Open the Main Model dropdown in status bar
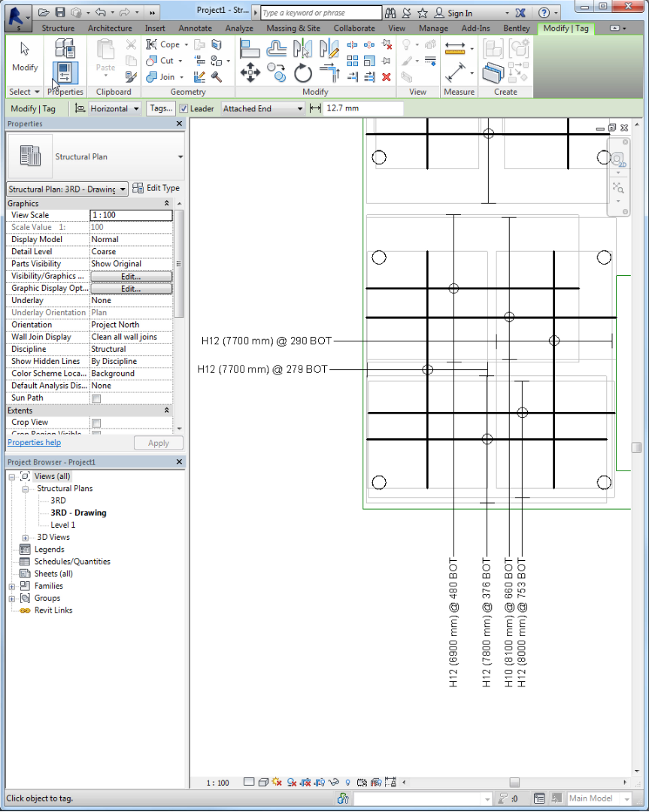Viewport: 649px width, 812px height. point(599,798)
